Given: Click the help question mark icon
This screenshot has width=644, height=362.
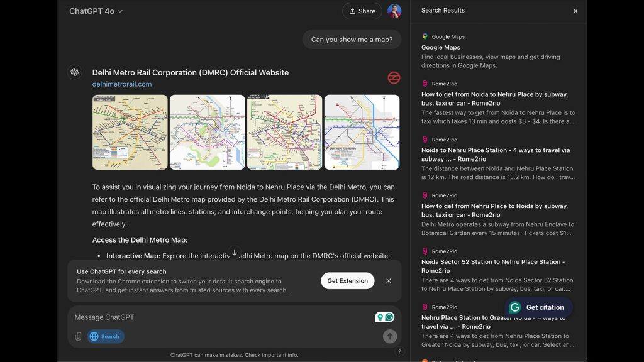Looking at the screenshot, I should (399, 351).
